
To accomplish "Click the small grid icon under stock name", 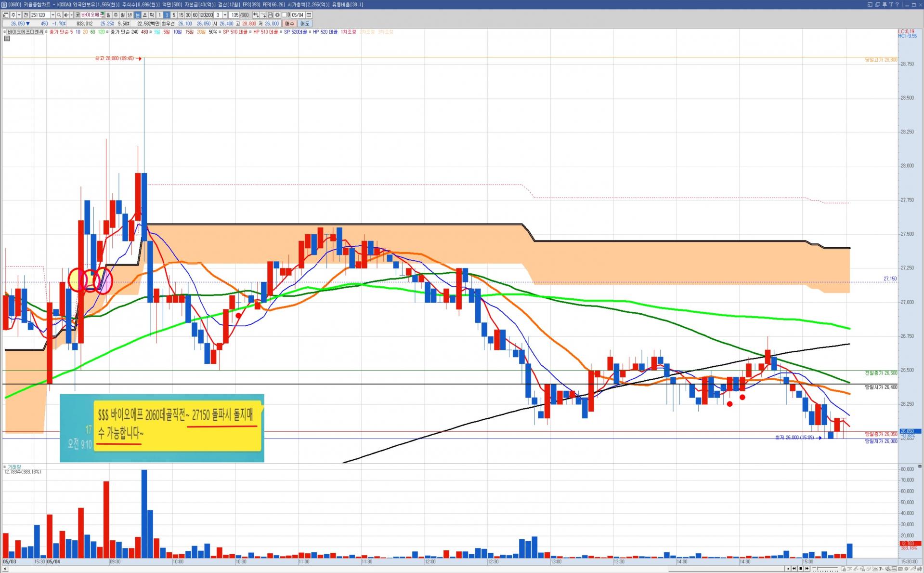I will click(x=7, y=39).
